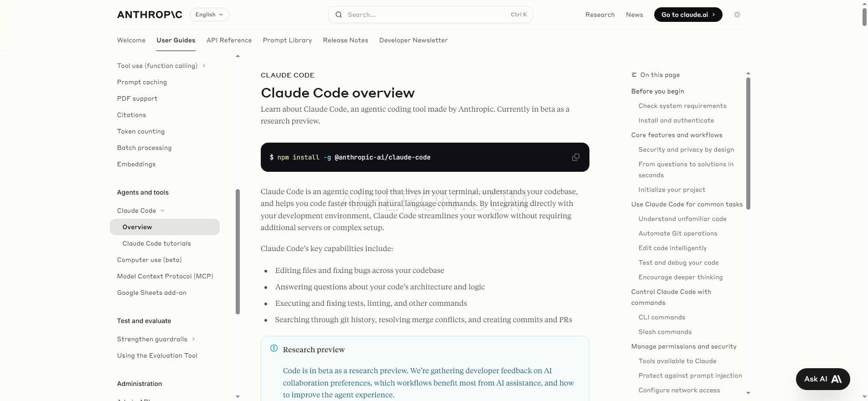The width and height of the screenshot is (868, 401).
Task: Jump to Tools available to Claude
Action: click(677, 361)
